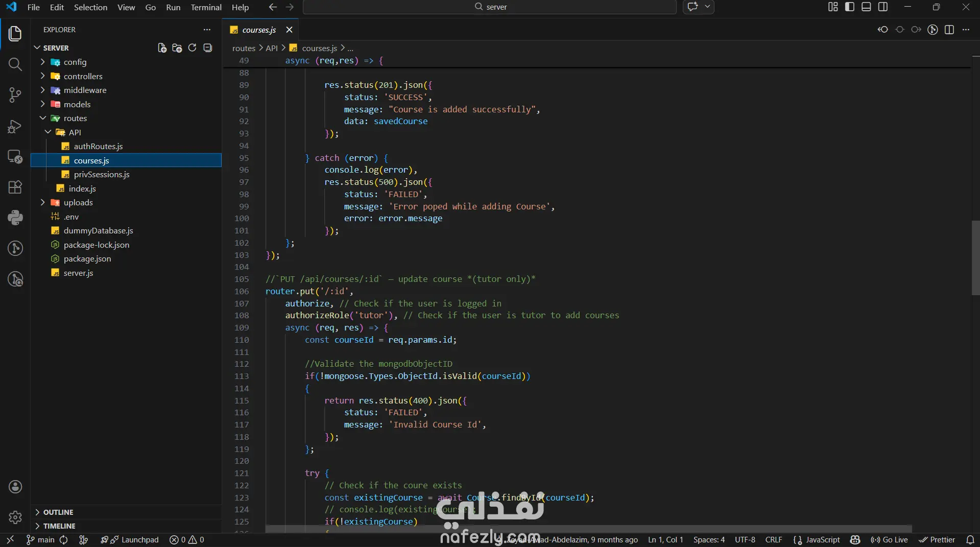Image resolution: width=980 pixels, height=547 pixels.
Task: Close the courses.js editor tab
Action: [289, 30]
